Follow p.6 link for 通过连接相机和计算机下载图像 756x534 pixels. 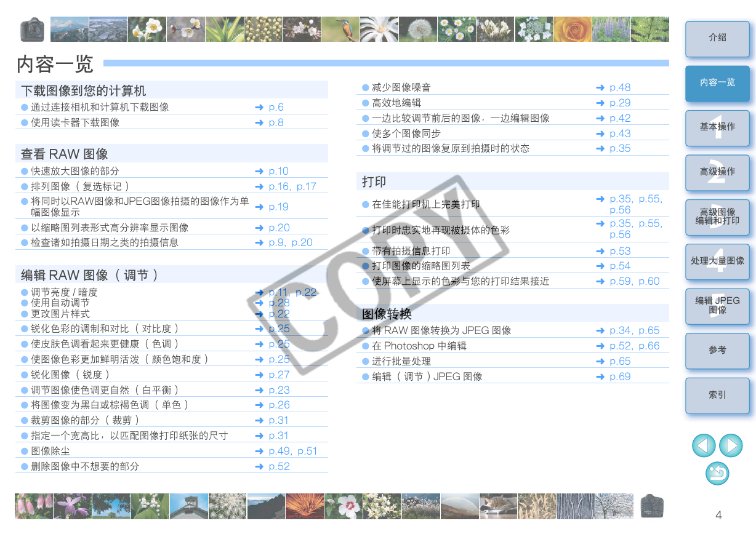276,107
